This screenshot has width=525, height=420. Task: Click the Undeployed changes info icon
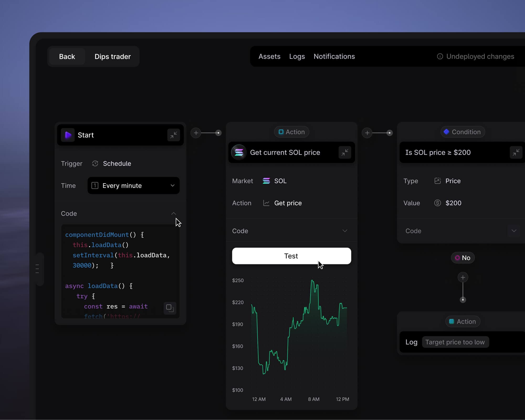[440, 56]
